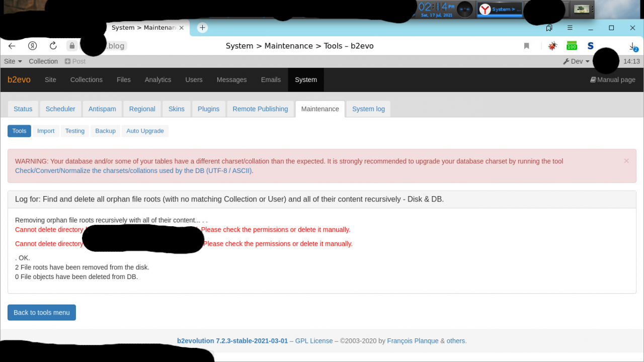Image resolution: width=644 pixels, height=362 pixels.
Task: Open the Emails section
Action: 271,79
